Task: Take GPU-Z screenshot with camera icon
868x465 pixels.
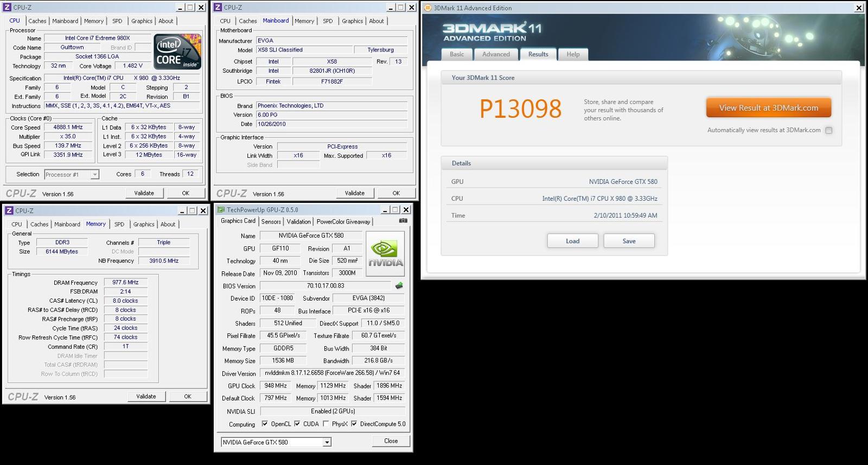Action: pos(403,221)
